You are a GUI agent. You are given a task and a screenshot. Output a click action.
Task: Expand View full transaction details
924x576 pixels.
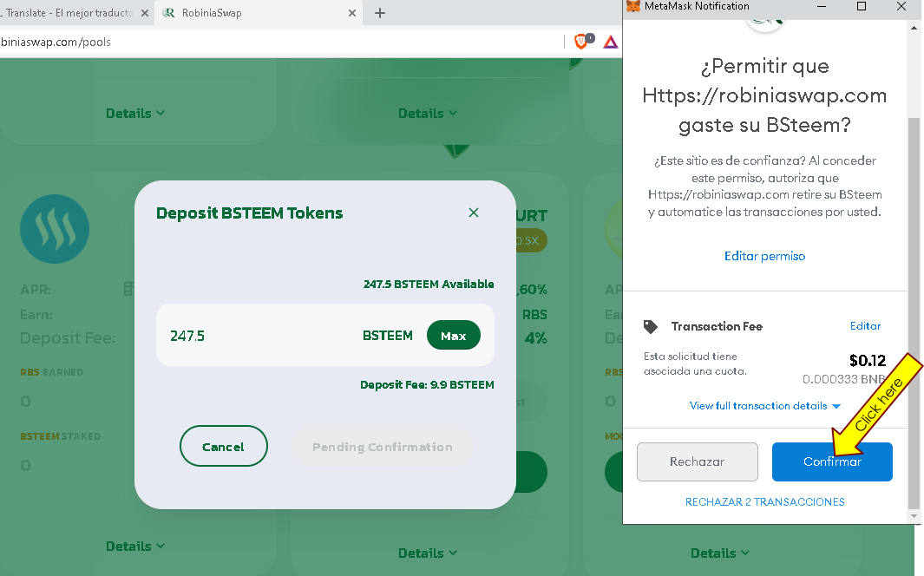(x=765, y=406)
